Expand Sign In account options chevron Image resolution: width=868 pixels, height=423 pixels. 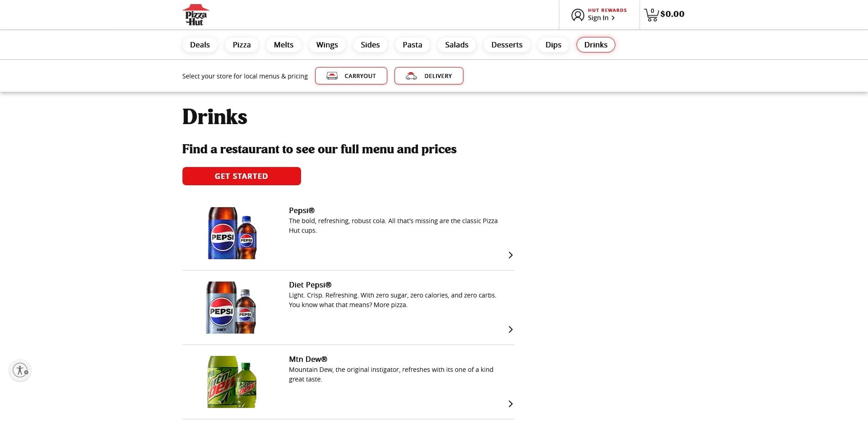coord(613,17)
